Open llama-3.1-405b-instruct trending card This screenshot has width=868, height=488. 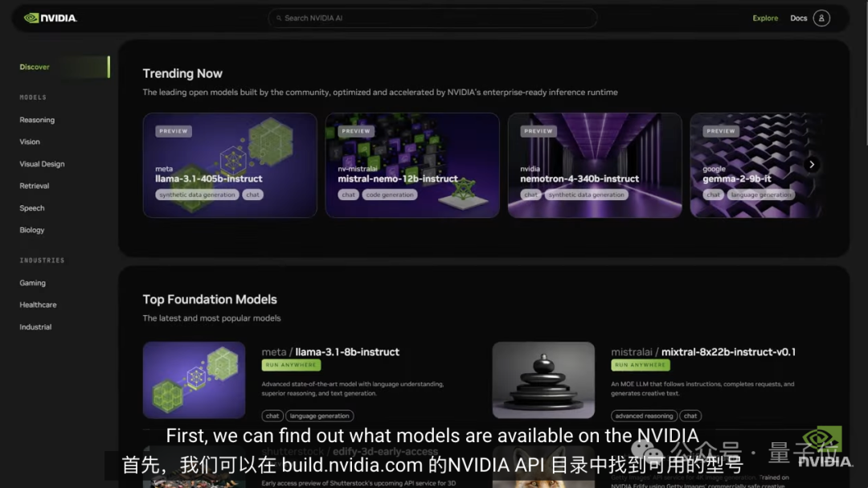coord(230,165)
